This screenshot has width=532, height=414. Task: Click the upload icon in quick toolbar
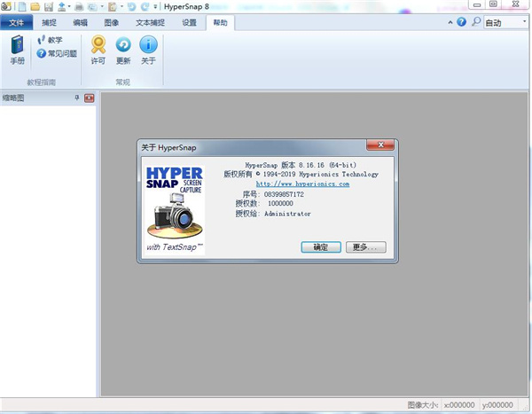coord(62,6)
